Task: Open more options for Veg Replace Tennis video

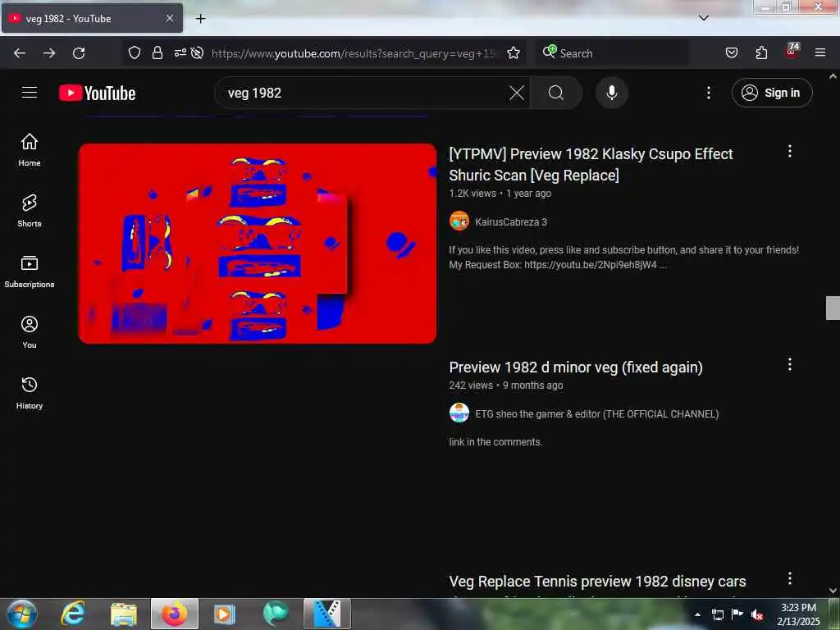Action: (789, 578)
